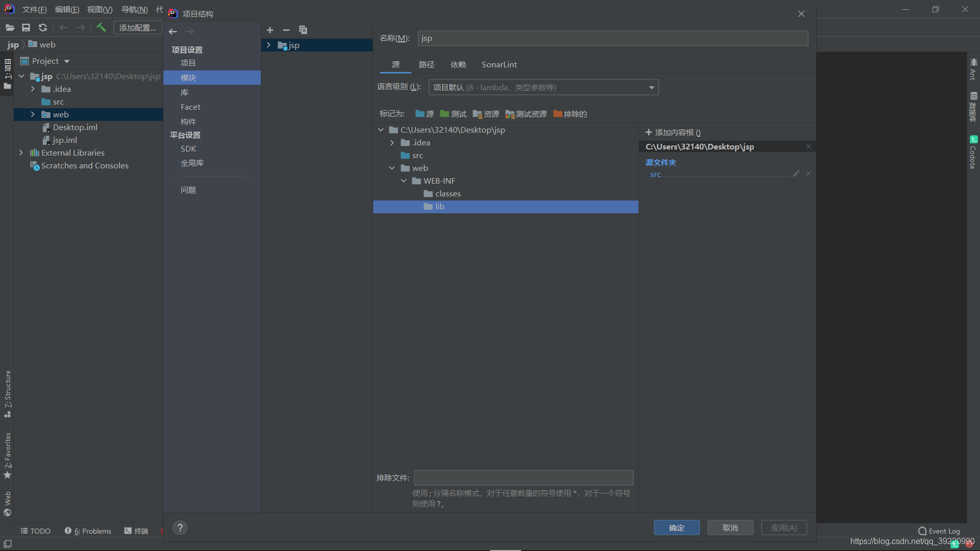Switch to the 依赖 tab

(458, 65)
